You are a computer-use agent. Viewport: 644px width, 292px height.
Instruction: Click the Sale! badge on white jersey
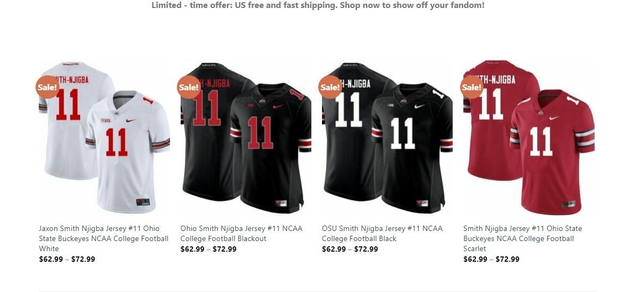coord(47,87)
